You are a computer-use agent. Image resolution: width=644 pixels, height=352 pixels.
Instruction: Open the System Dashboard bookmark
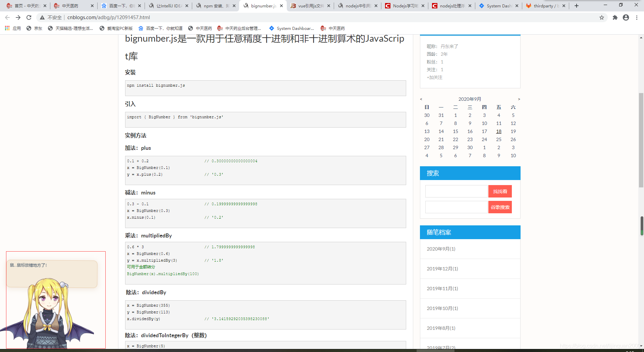pos(291,28)
